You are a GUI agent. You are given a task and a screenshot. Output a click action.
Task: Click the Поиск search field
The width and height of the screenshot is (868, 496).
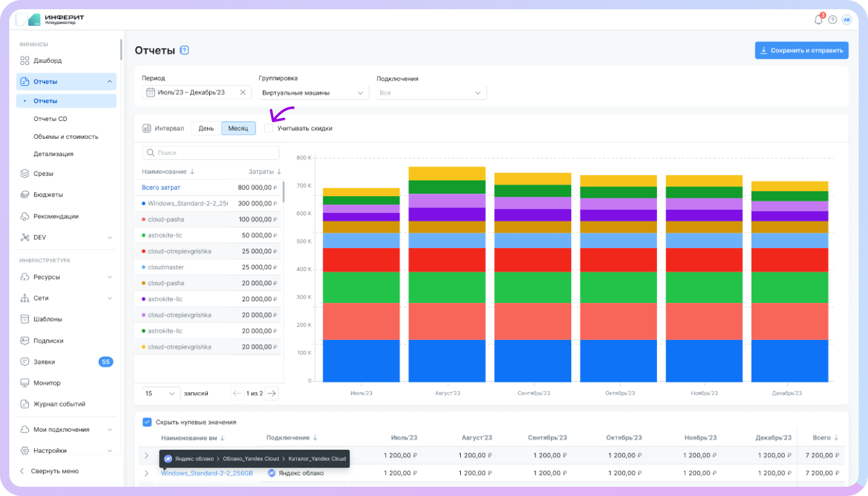[210, 152]
